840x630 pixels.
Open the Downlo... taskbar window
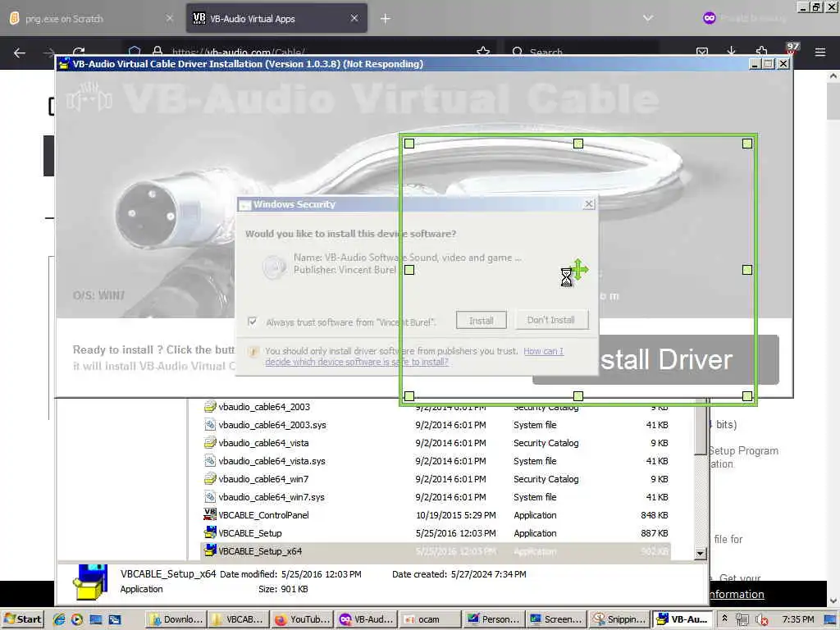tap(176, 619)
